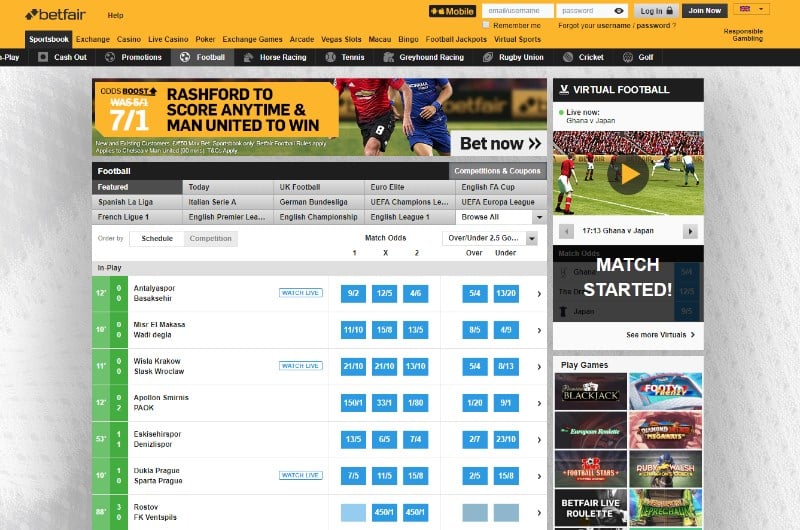Screen dimensions: 800x530
Task: Select 150/1 odds for Apollon Smirnis
Action: 353,403
